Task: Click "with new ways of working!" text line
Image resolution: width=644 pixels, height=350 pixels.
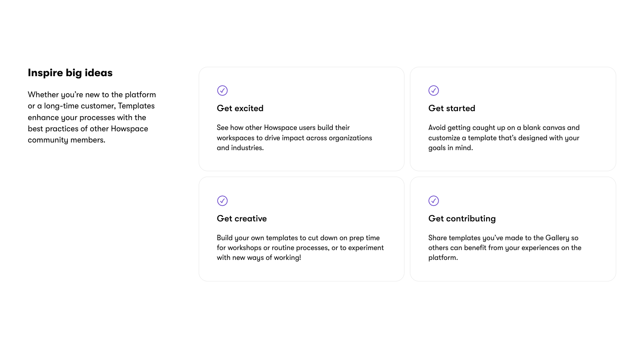Action: point(259,258)
